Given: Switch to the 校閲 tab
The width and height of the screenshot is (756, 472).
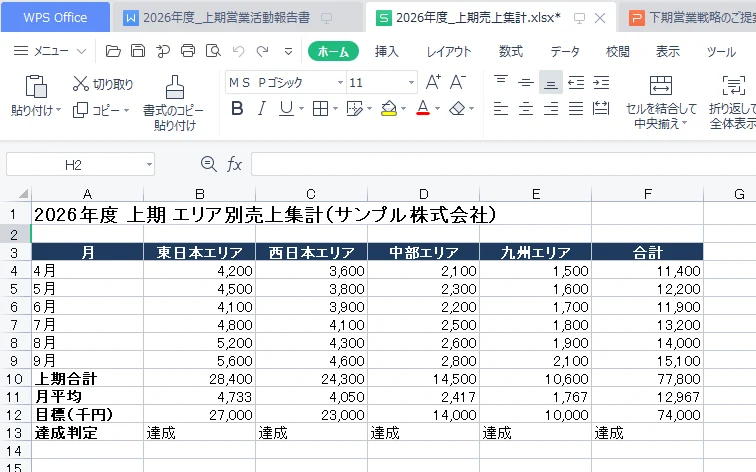Looking at the screenshot, I should 618,51.
